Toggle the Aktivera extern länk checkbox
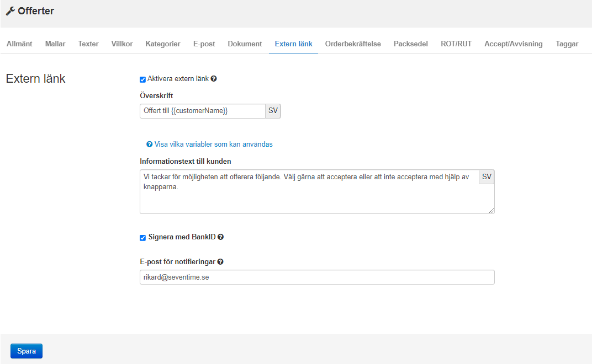The image size is (592, 364). (x=142, y=79)
